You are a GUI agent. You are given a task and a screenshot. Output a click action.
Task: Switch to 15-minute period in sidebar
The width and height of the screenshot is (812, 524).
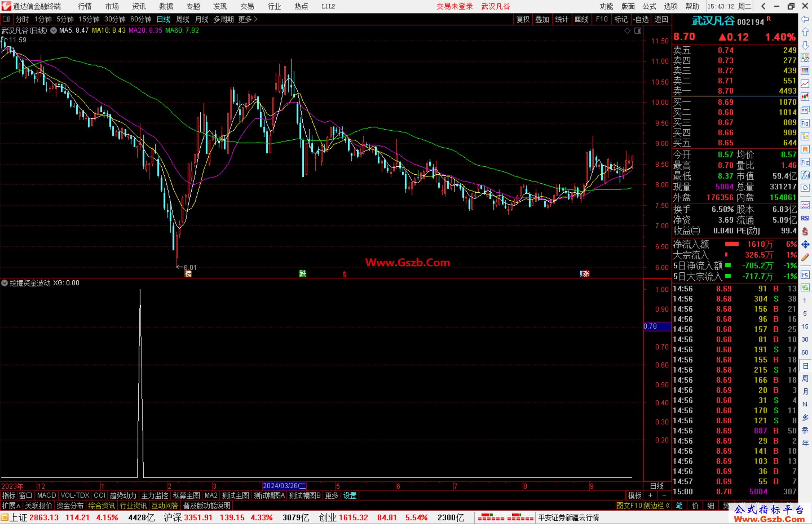point(804,326)
